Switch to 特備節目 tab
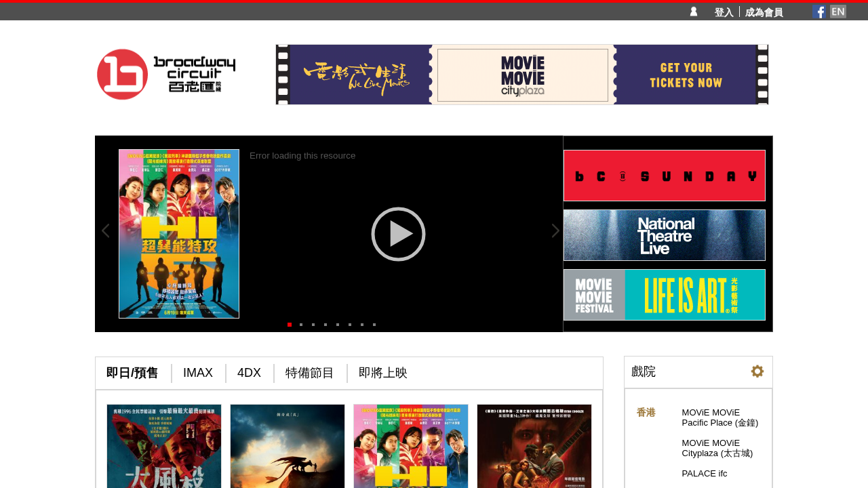Image resolution: width=868 pixels, height=488 pixels. pyautogui.click(x=310, y=373)
